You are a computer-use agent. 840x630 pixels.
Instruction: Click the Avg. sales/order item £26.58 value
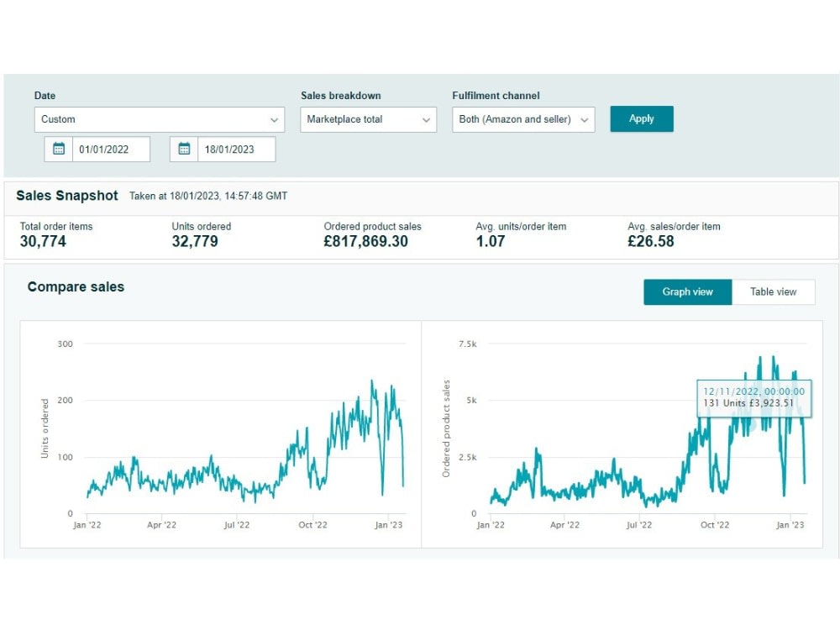coord(651,242)
